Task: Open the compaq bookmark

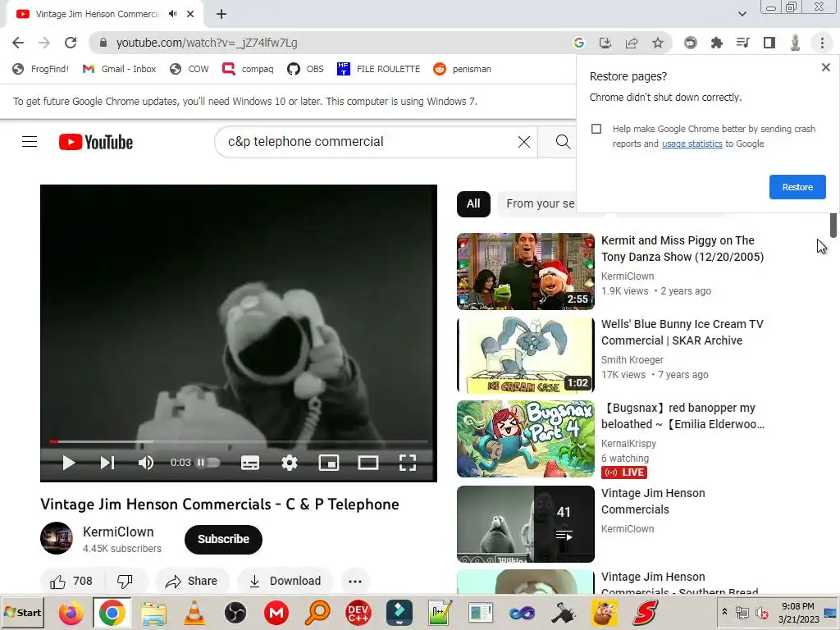Action: click(248, 69)
